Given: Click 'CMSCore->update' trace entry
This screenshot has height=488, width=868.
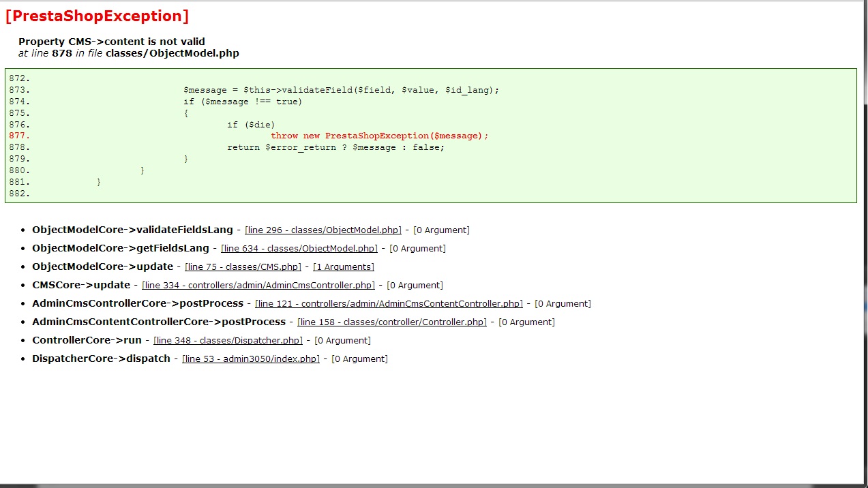Looking at the screenshot, I should [81, 286].
